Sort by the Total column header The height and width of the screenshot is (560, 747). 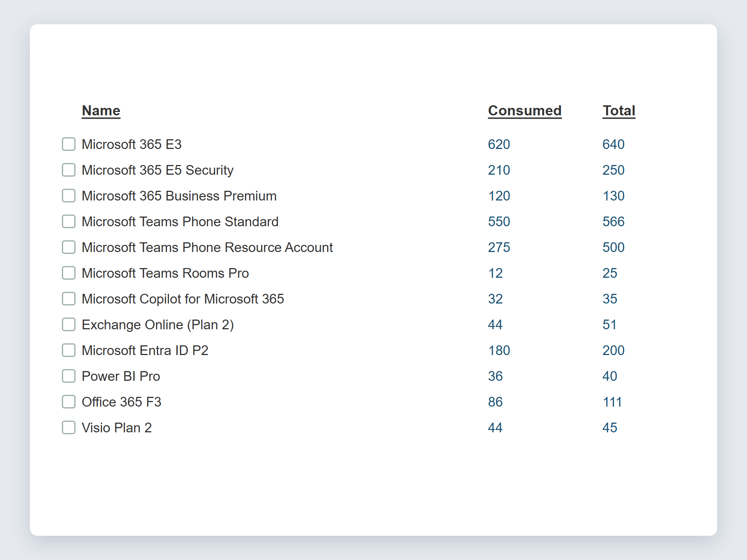click(x=619, y=111)
